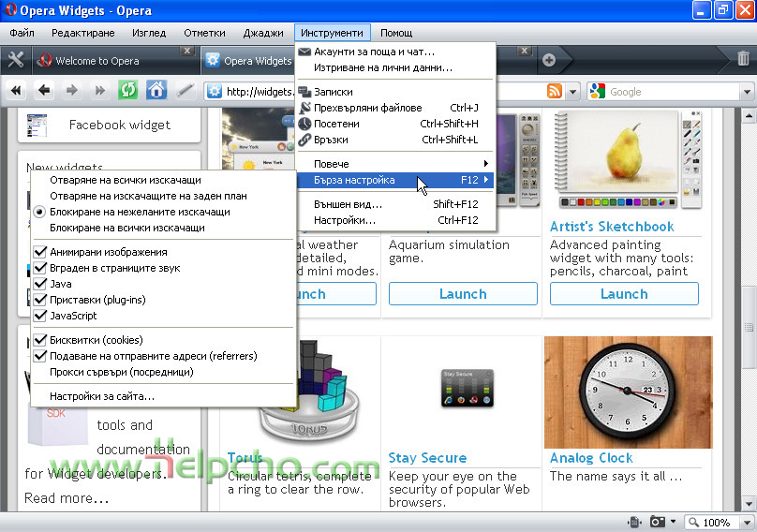Click the Google search engine icon

(x=597, y=91)
